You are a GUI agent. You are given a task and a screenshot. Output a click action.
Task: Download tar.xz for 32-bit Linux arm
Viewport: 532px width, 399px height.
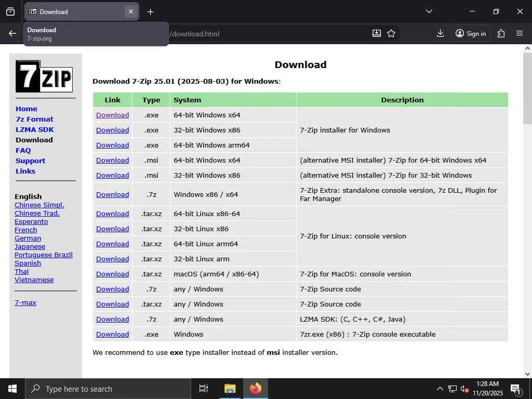click(x=112, y=259)
